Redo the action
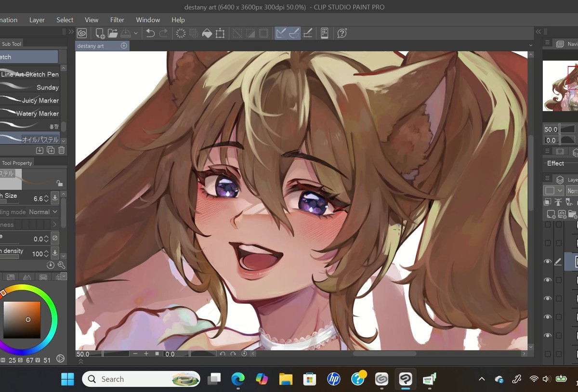 click(163, 33)
